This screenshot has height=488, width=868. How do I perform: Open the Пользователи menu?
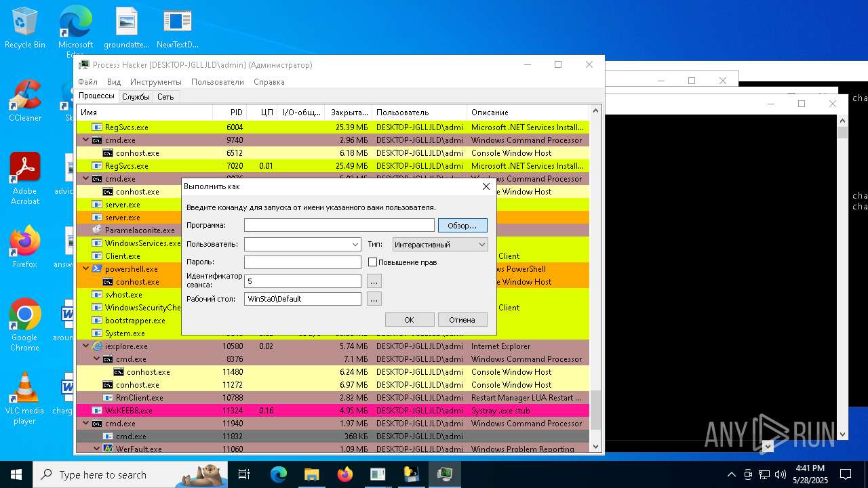[217, 82]
